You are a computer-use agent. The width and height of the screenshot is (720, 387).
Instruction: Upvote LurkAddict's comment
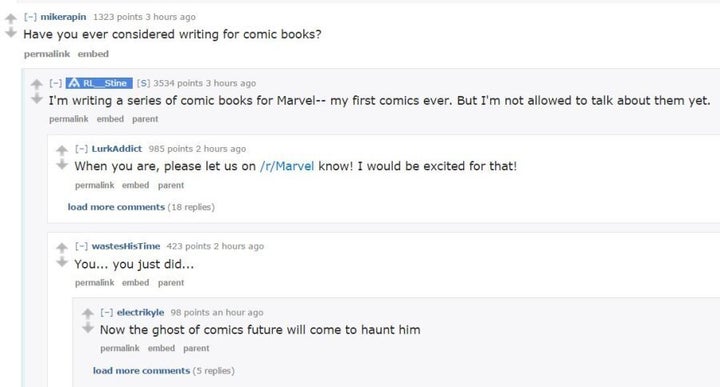coord(62,150)
